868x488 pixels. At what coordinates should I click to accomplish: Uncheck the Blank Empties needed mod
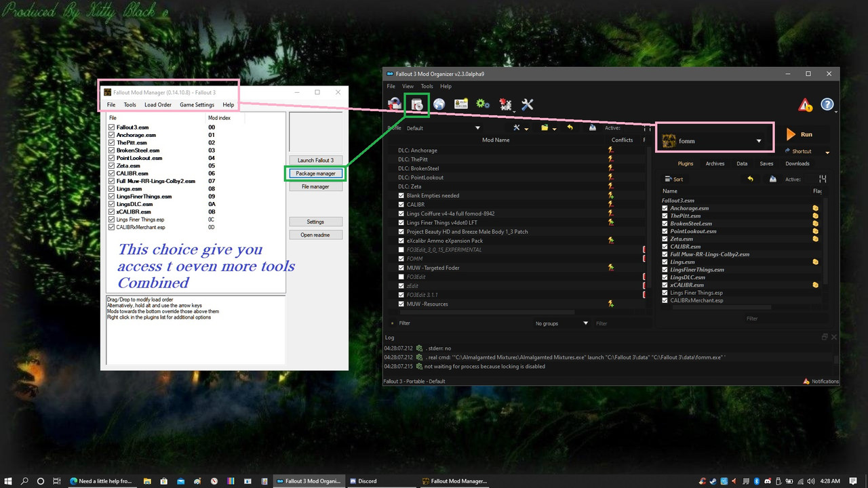click(401, 195)
